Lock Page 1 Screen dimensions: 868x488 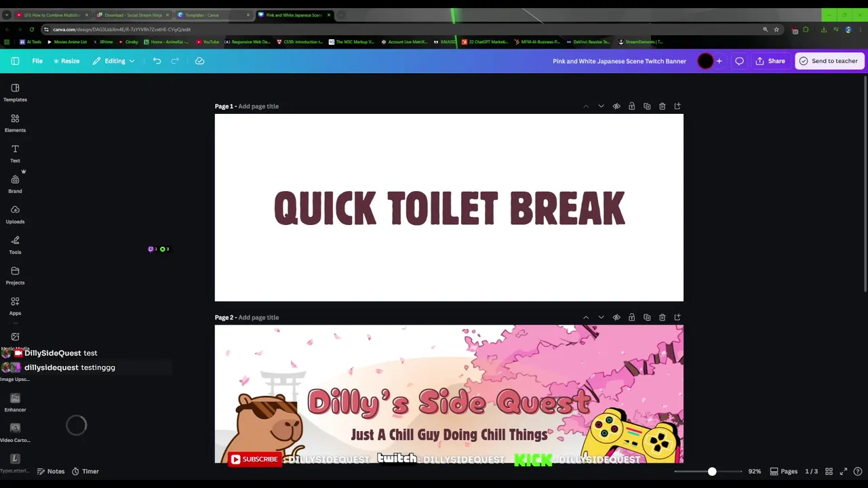coord(631,106)
